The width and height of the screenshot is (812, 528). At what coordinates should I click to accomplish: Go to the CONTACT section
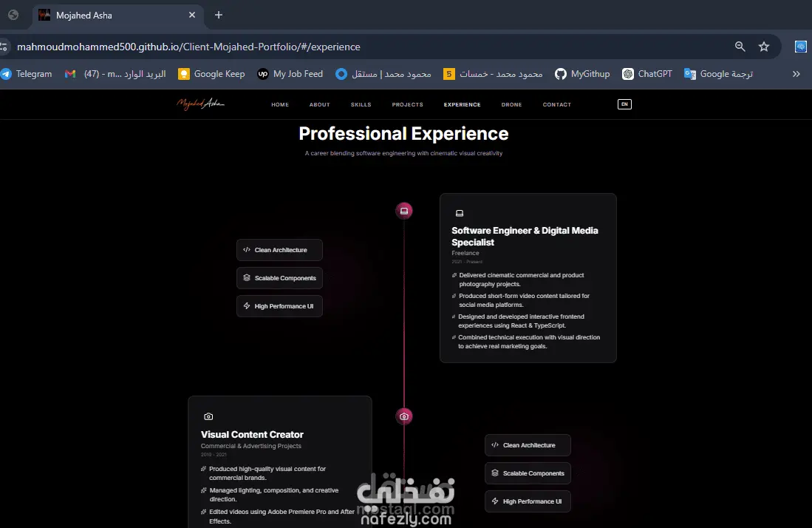coord(556,105)
